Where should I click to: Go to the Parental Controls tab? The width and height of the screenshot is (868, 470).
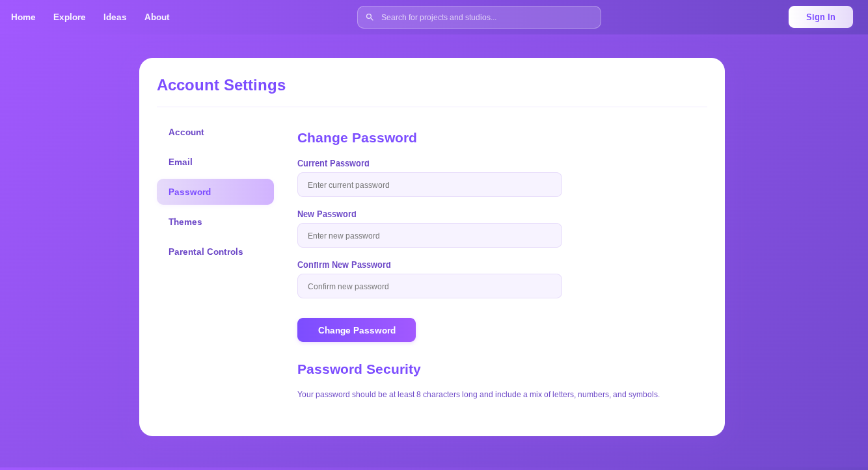(x=206, y=252)
